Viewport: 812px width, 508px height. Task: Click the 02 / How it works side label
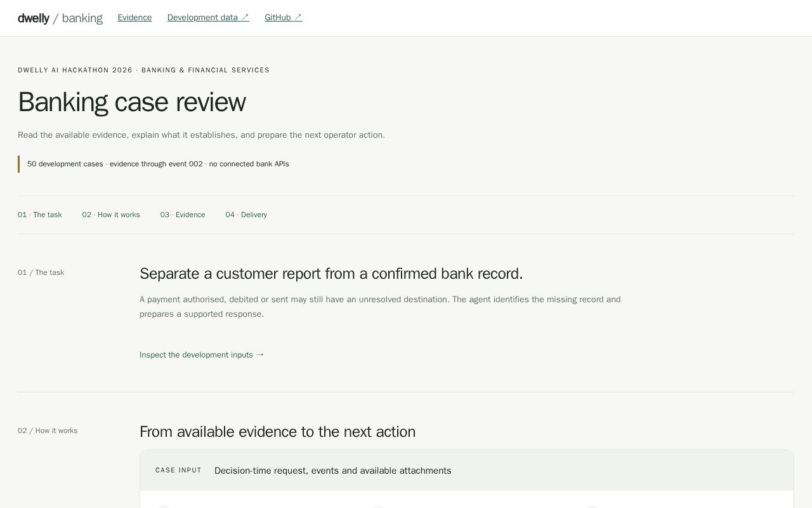48,431
